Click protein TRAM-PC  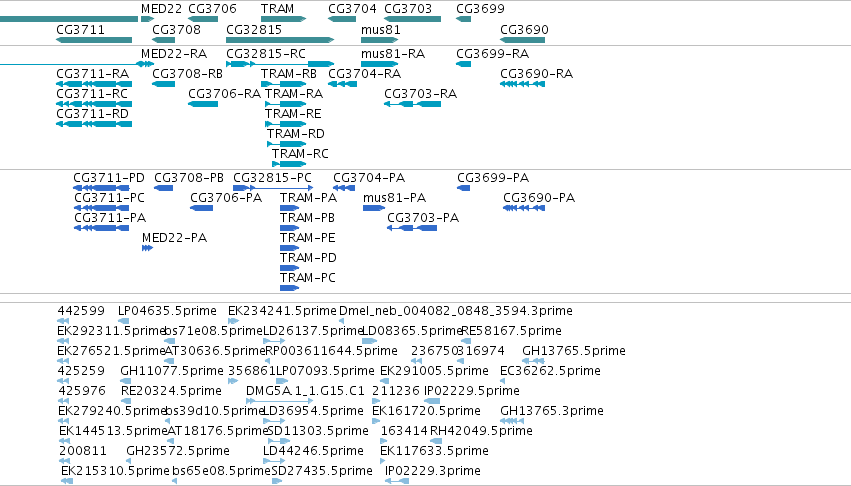[x=308, y=279]
